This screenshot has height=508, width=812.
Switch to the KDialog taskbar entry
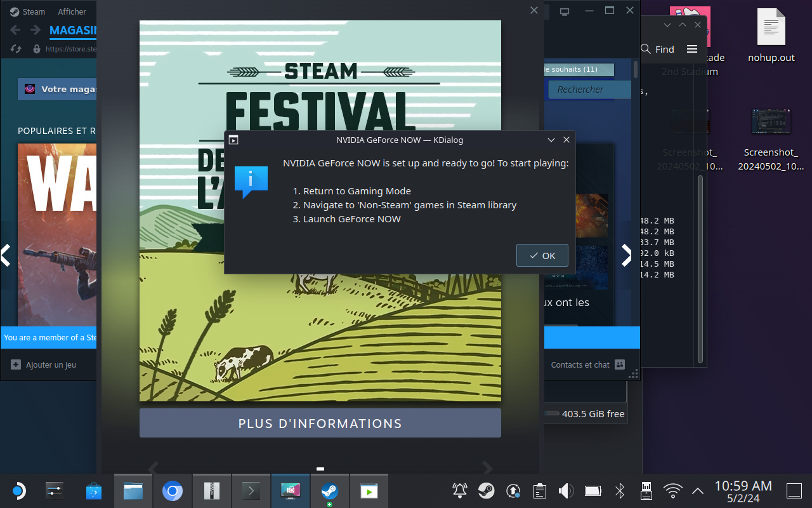369,491
